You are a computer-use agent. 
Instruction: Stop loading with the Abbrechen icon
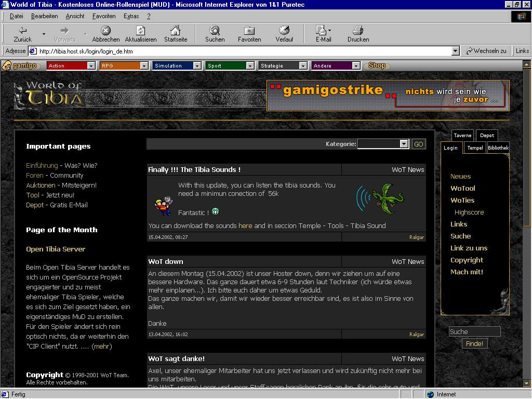(x=106, y=31)
